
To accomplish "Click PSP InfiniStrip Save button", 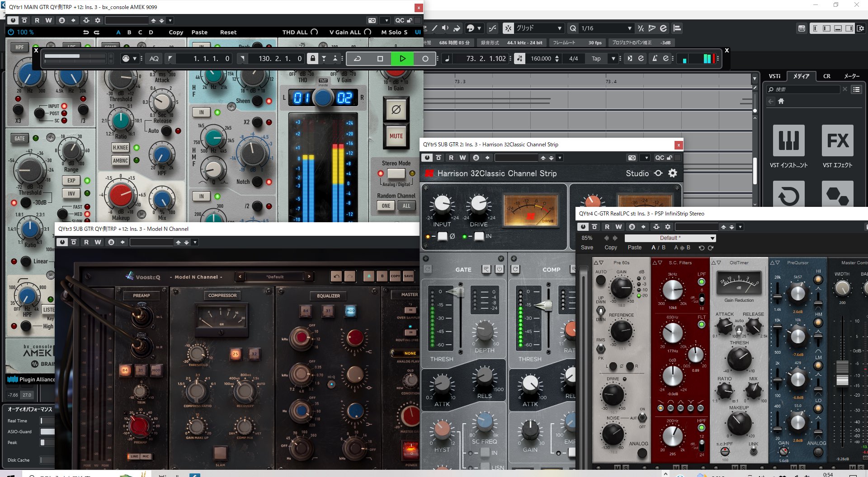I will point(587,248).
